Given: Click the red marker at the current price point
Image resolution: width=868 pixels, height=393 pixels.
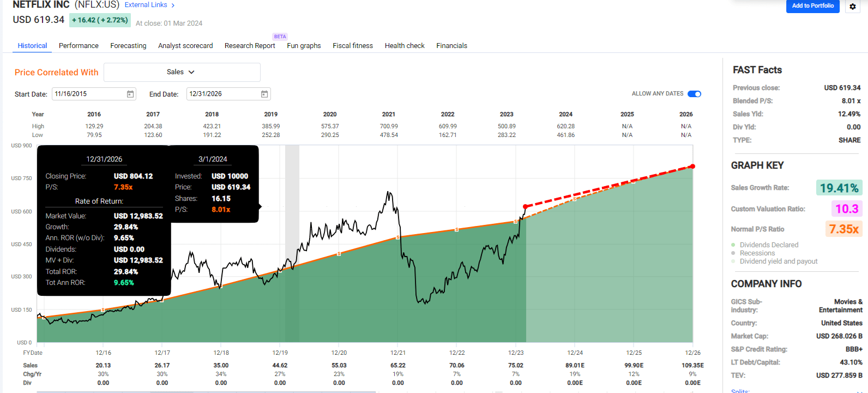Looking at the screenshot, I should pyautogui.click(x=525, y=206).
